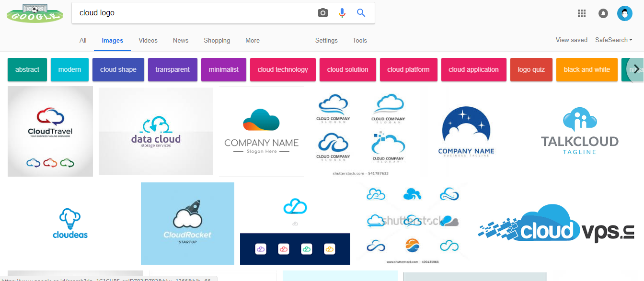Open the nine-cloud shutterstock logo set
644x281 pixels.
pyautogui.click(x=413, y=224)
